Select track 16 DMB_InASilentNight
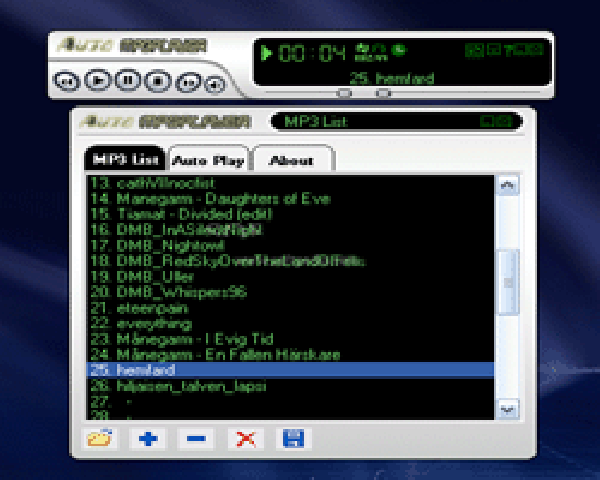Viewport: 600px width, 480px height. pyautogui.click(x=291, y=230)
